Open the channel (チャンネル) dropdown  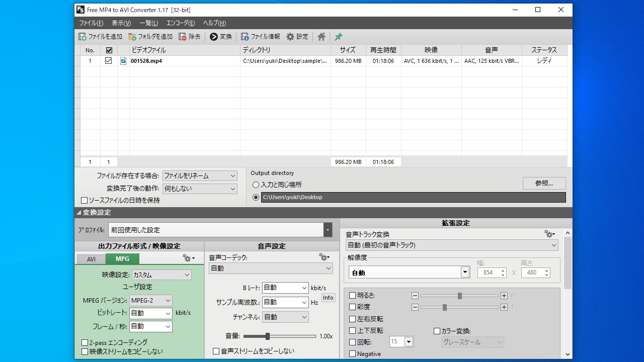point(285,317)
